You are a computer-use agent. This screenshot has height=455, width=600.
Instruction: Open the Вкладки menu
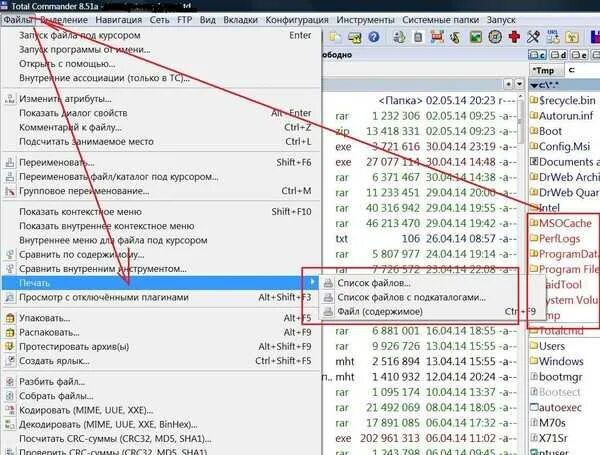click(x=240, y=20)
